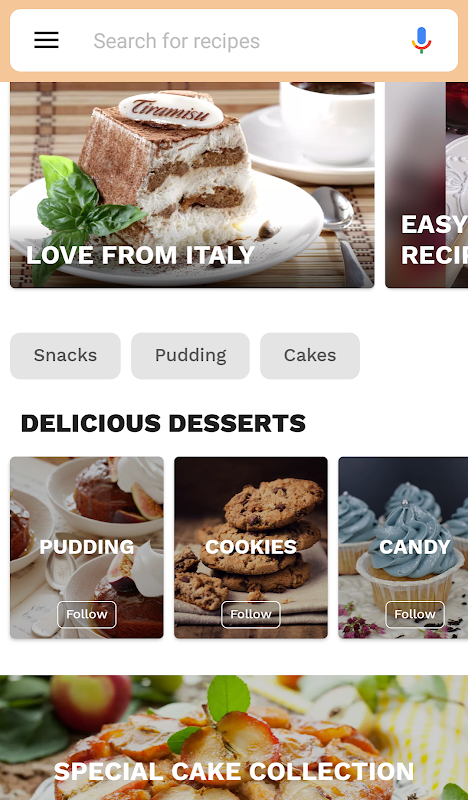Open the COOKIES dessert card label
Viewport: 468px width, 800px height.
coord(251,547)
